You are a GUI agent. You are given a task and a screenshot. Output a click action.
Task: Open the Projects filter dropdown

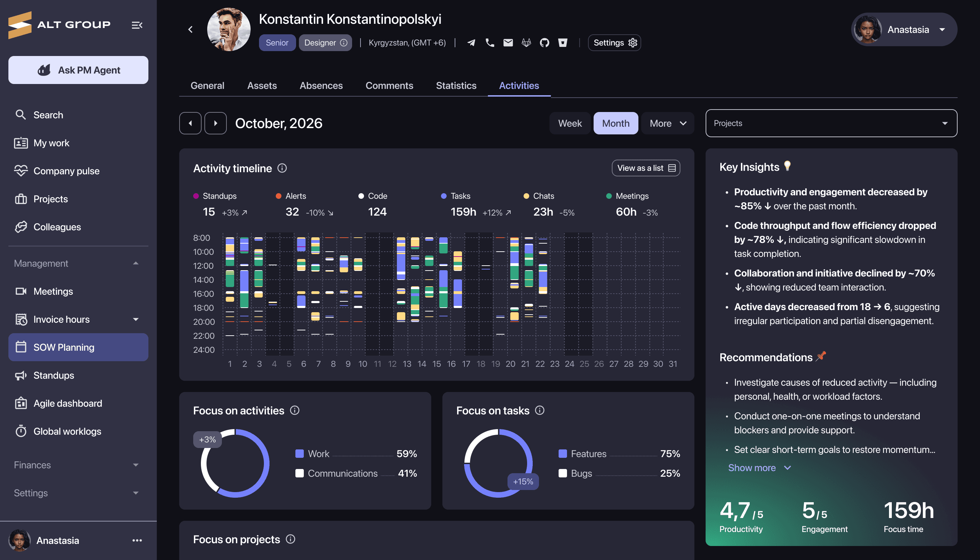click(831, 123)
